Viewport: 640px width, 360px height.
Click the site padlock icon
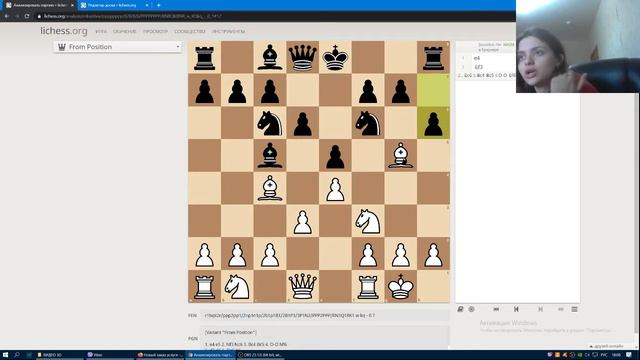(39, 16)
